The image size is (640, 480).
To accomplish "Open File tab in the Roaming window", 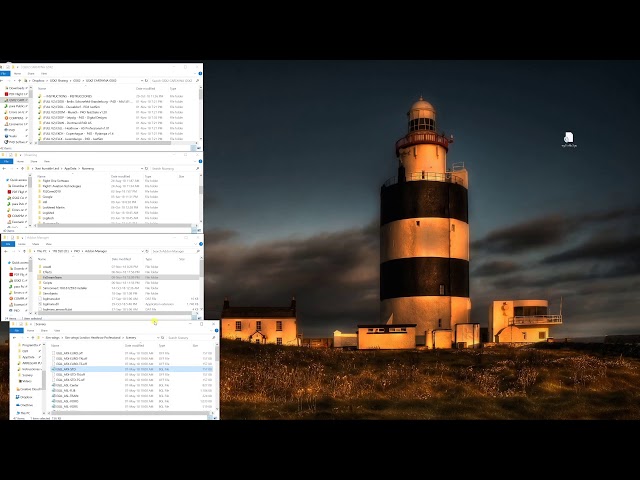I will pyautogui.click(x=5, y=161).
